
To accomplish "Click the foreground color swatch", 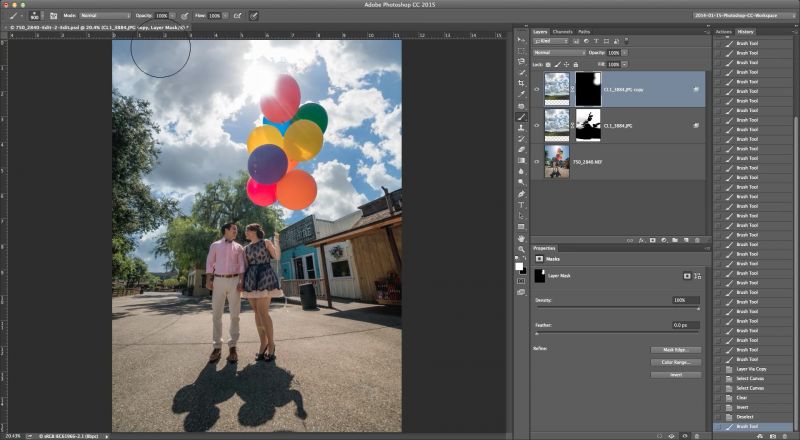I will click(x=519, y=266).
